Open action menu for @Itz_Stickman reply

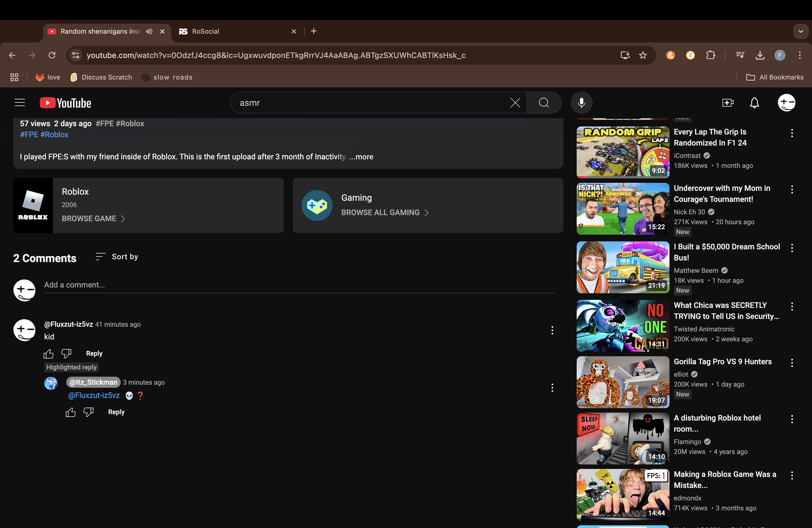(552, 388)
